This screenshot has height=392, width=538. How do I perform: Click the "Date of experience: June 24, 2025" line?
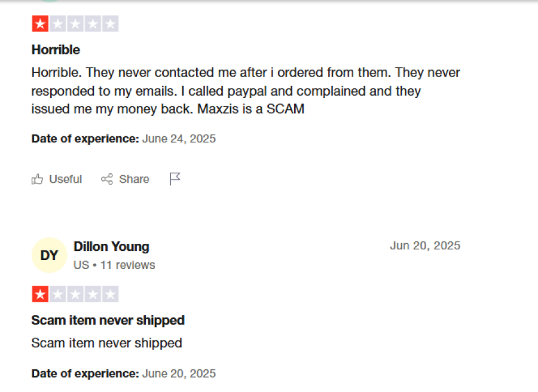pyautogui.click(x=123, y=139)
